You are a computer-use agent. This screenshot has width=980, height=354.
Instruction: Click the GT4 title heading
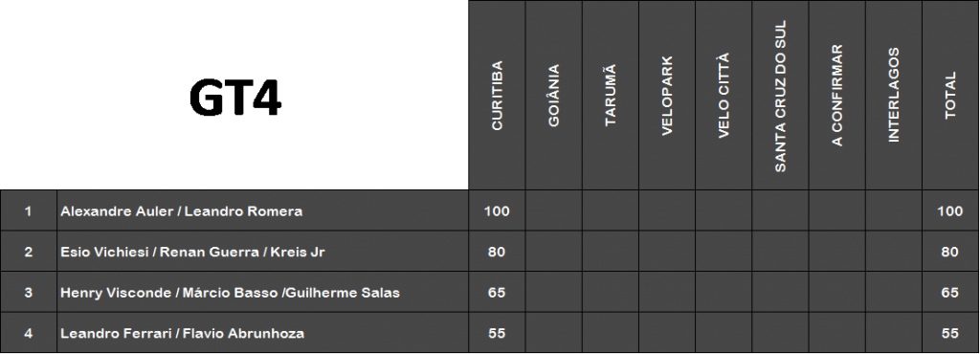235,98
